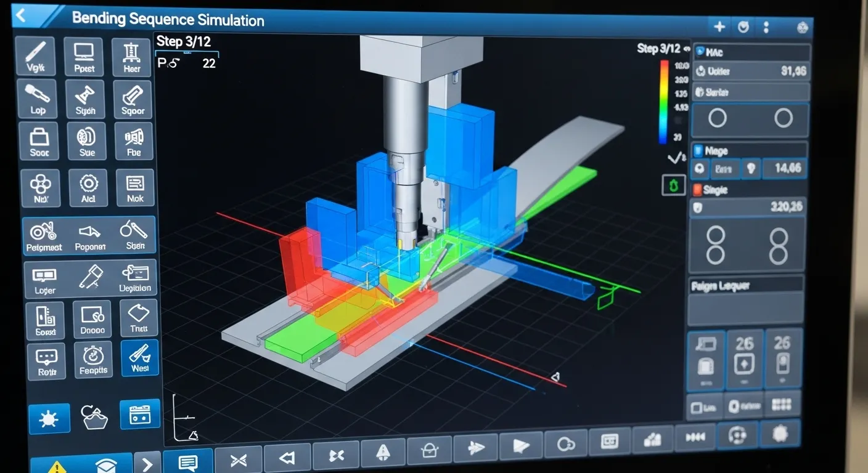
Task: Click the rainbow stress color legend bar
Action: pos(663,102)
